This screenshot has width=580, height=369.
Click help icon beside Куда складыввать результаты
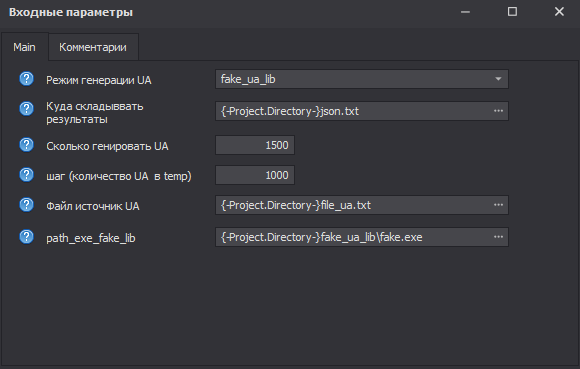(x=26, y=109)
